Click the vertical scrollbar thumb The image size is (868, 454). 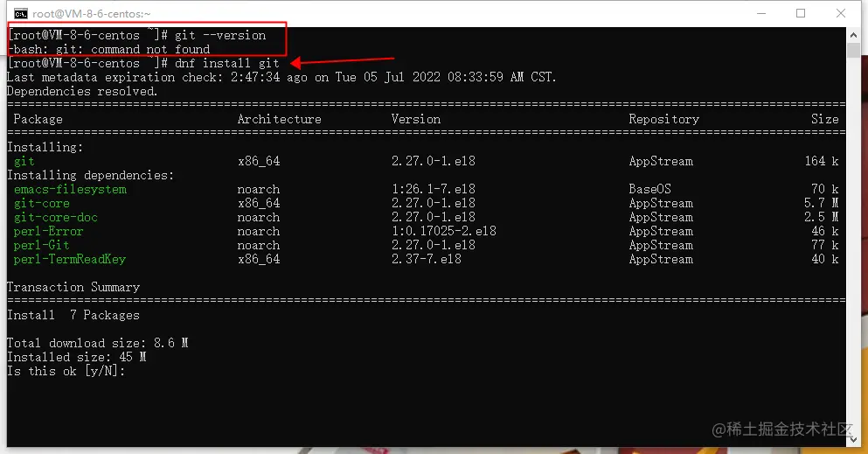[x=853, y=50]
